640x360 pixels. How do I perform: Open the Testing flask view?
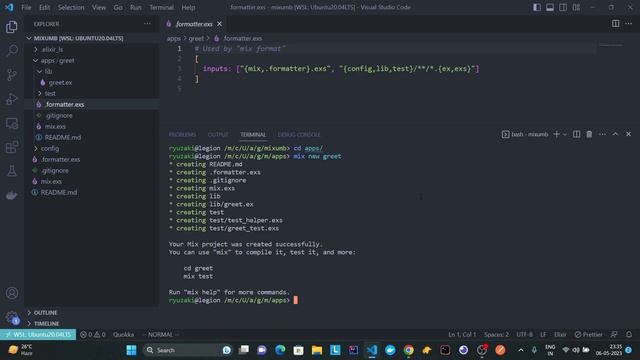12,171
